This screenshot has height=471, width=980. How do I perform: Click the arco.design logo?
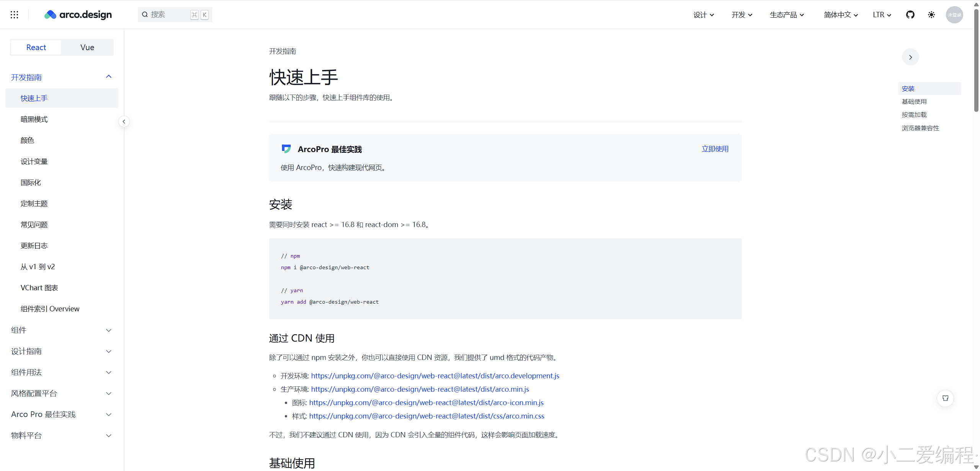pos(78,15)
